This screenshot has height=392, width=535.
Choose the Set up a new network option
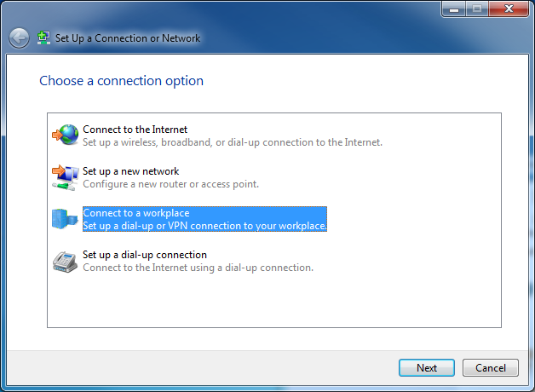[x=131, y=171]
